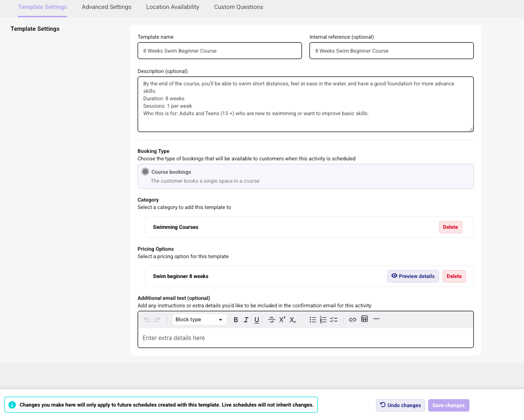
Task: Click the Template Settings sidebar heading
Action: click(35, 29)
